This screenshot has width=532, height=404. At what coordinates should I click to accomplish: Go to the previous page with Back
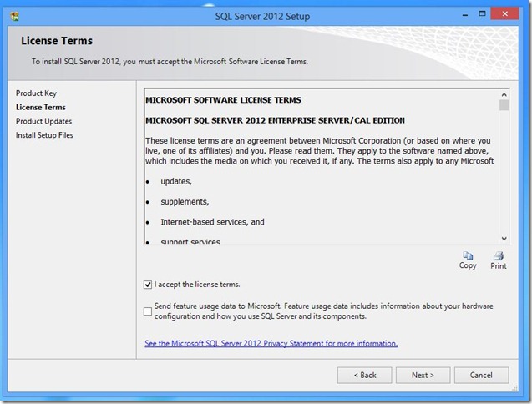coord(365,375)
